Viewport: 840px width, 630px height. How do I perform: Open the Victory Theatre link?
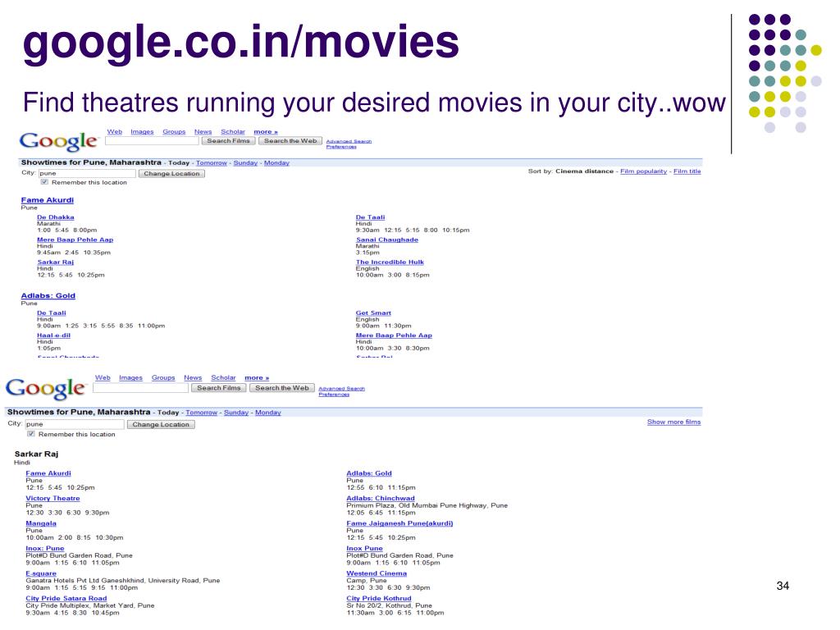[x=52, y=498]
